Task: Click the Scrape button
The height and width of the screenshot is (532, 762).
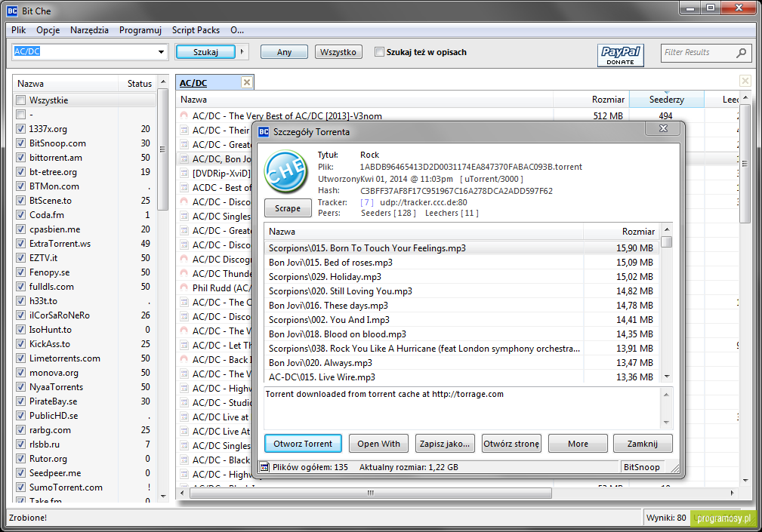Action: (x=288, y=208)
